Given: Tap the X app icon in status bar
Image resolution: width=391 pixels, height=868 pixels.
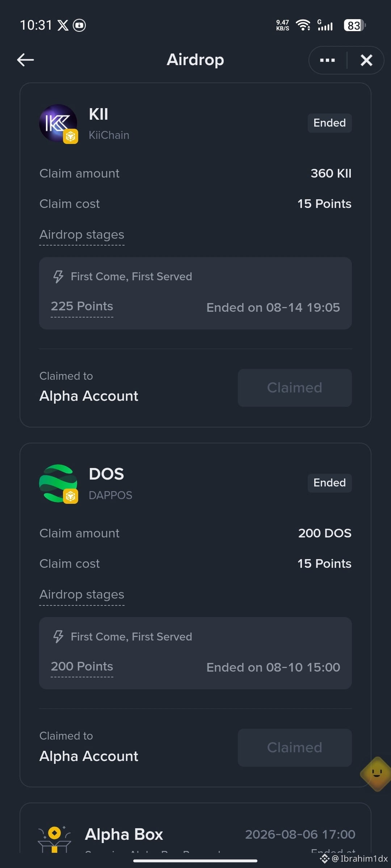Looking at the screenshot, I should [x=63, y=25].
